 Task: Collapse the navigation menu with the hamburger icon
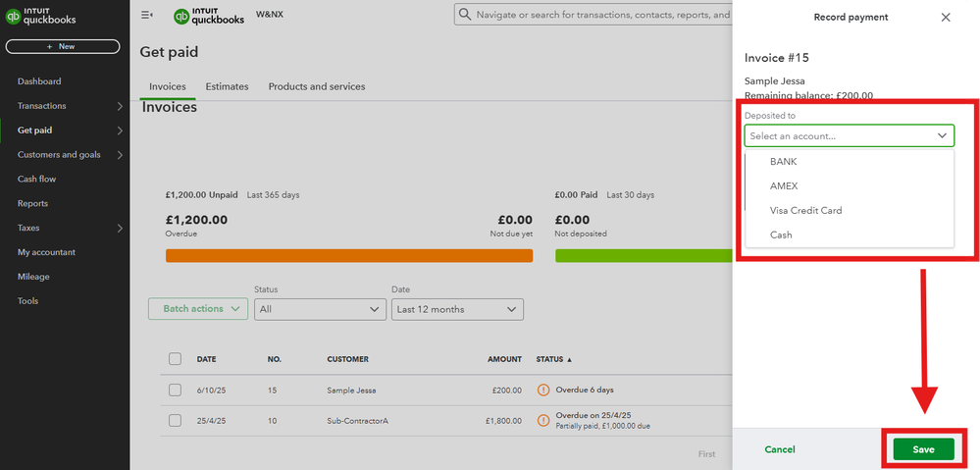(x=147, y=15)
